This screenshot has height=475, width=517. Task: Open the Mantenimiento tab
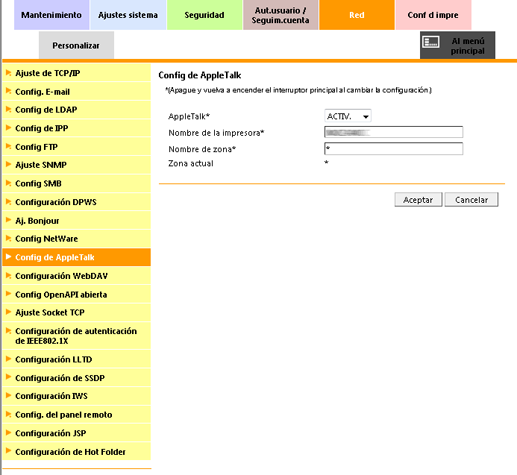(51, 15)
